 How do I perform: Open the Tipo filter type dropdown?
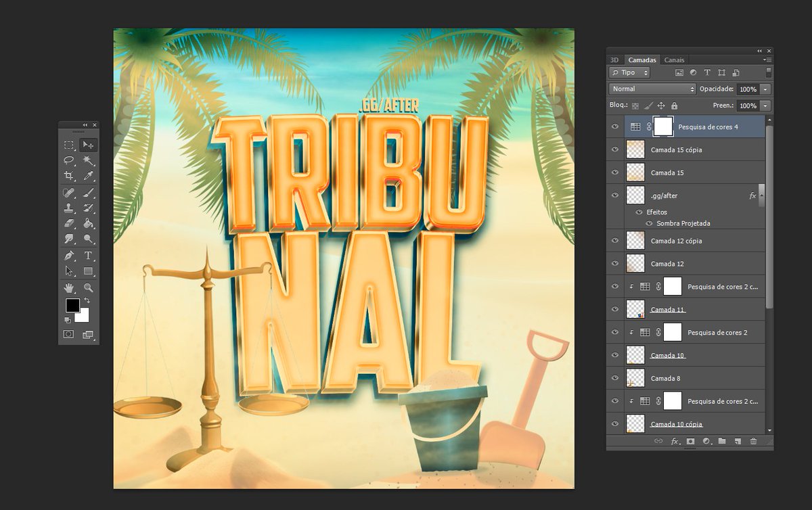pos(629,72)
